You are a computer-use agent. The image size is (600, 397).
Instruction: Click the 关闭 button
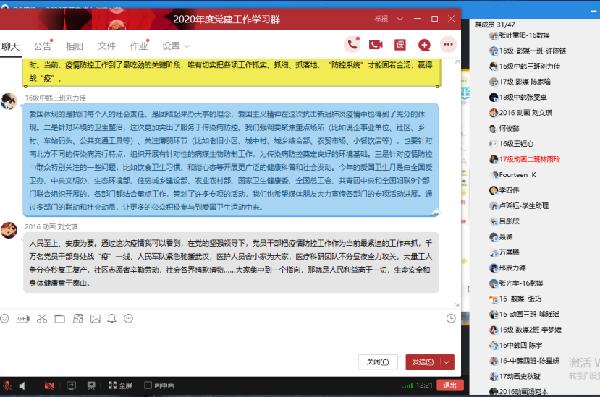coord(378,362)
